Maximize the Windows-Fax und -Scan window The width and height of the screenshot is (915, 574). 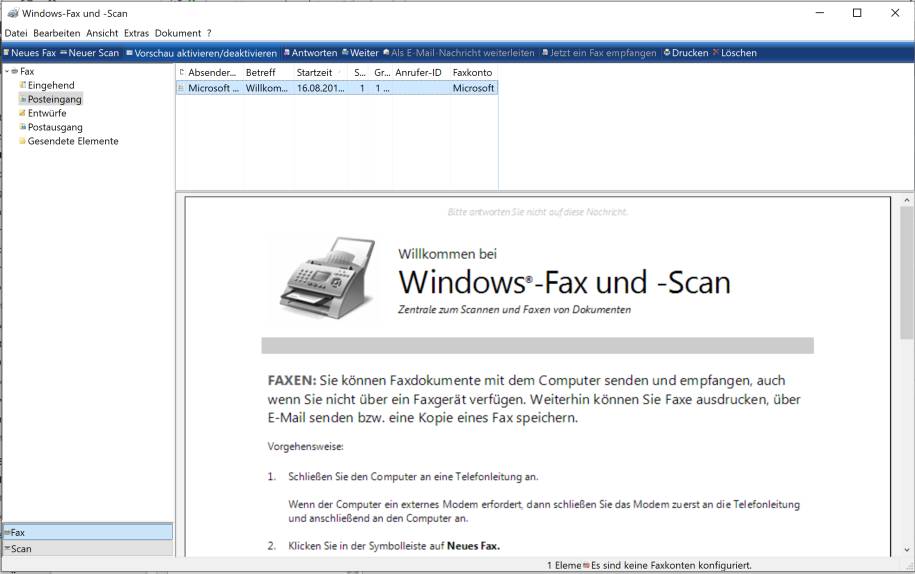click(x=857, y=13)
